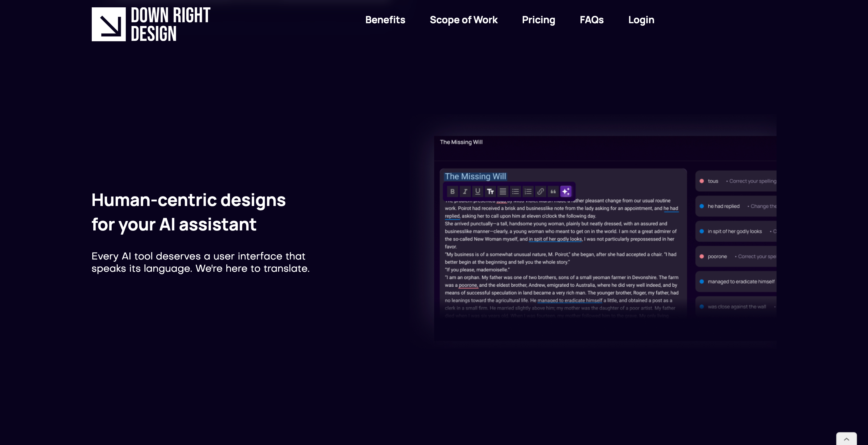
Task: Select the text size Tt tool
Action: click(490, 192)
